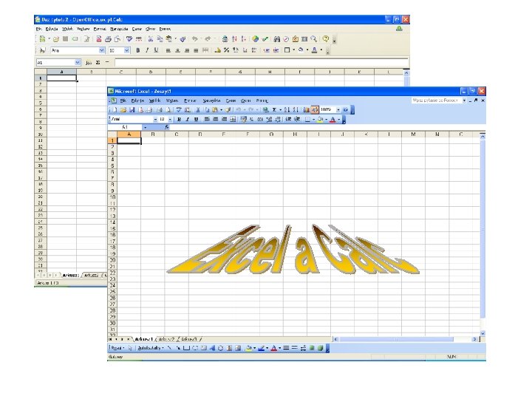
Task: Click Insert Chart icon in Calc toolbar
Action: [x=256, y=39]
